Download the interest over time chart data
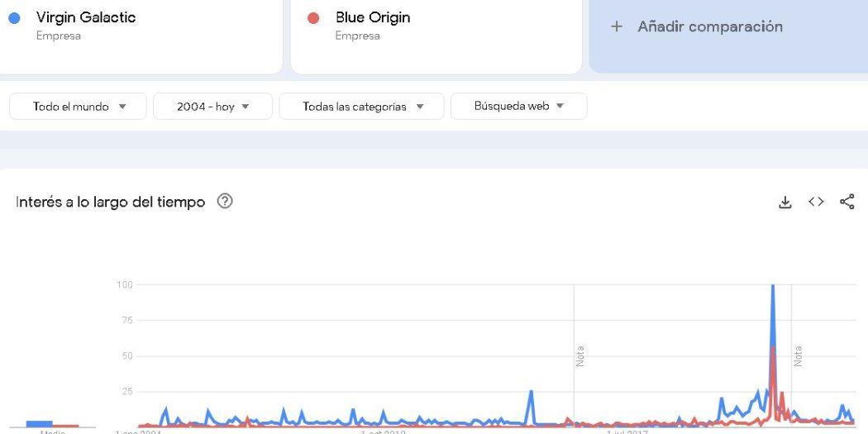The width and height of the screenshot is (868, 434). (x=785, y=202)
